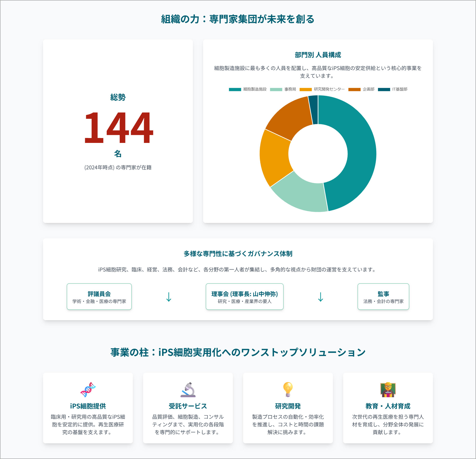Click the 研究・医療・産業界の要人 subtitle

tap(245, 301)
